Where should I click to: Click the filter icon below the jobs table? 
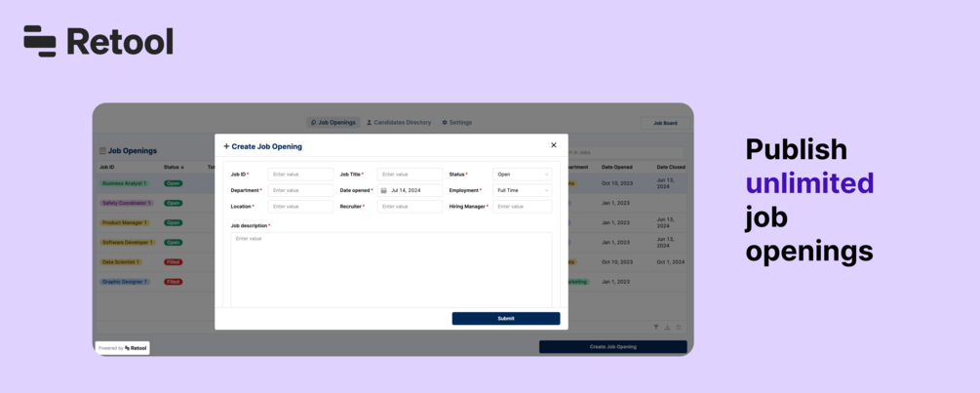tap(656, 328)
